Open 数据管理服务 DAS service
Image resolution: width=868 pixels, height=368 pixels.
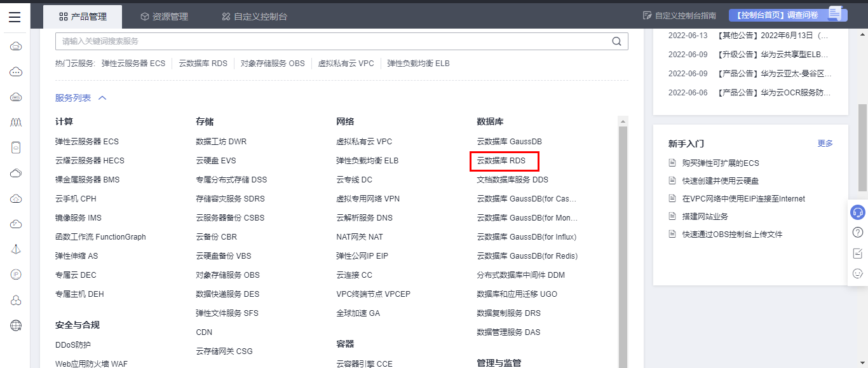[x=508, y=332]
